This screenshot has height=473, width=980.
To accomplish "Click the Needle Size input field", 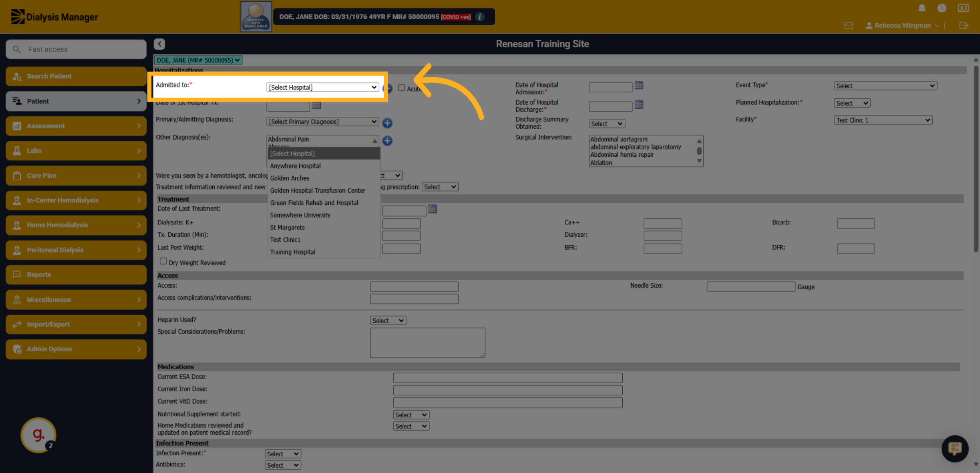I will coord(751,286).
